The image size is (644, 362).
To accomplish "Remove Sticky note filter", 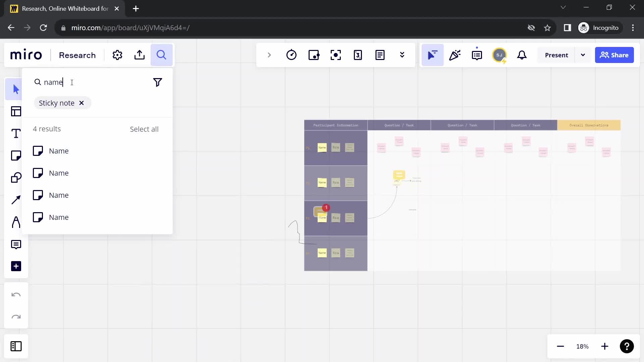I will (82, 103).
